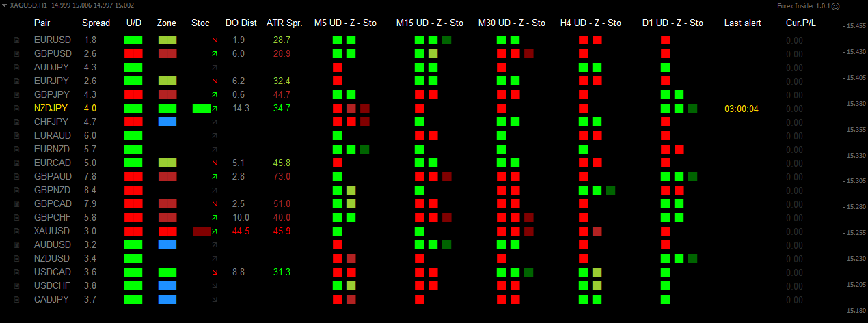Select the GBPNZD pair name

[53, 191]
